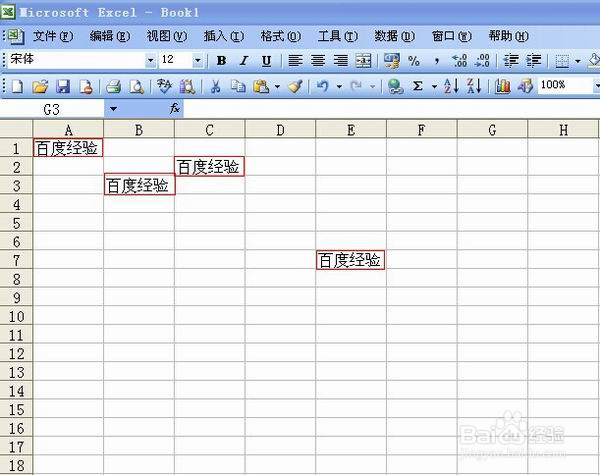Decrease indent of cell
This screenshot has height=475, width=600.
[x=511, y=60]
